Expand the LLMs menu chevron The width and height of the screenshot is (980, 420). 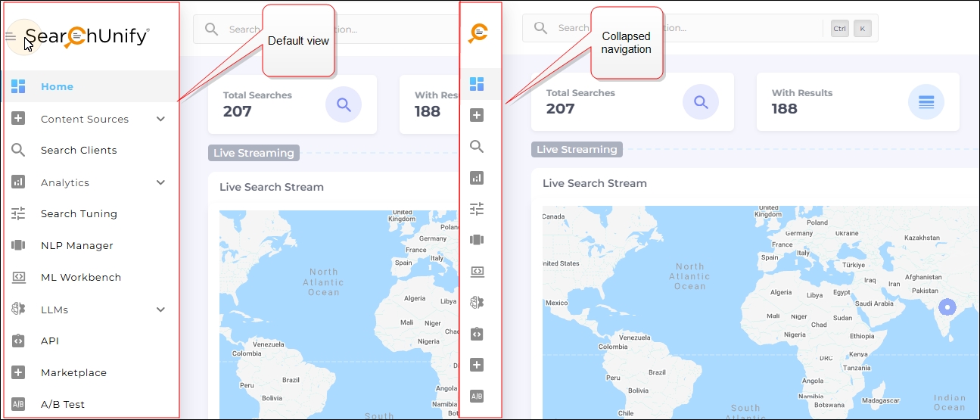(160, 310)
